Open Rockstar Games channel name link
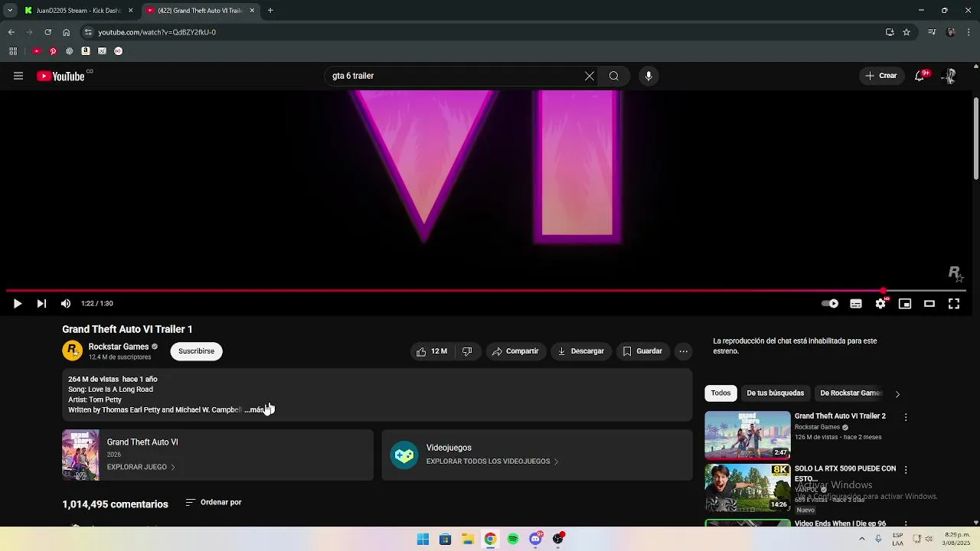Image resolution: width=980 pixels, height=551 pixels. (x=119, y=347)
